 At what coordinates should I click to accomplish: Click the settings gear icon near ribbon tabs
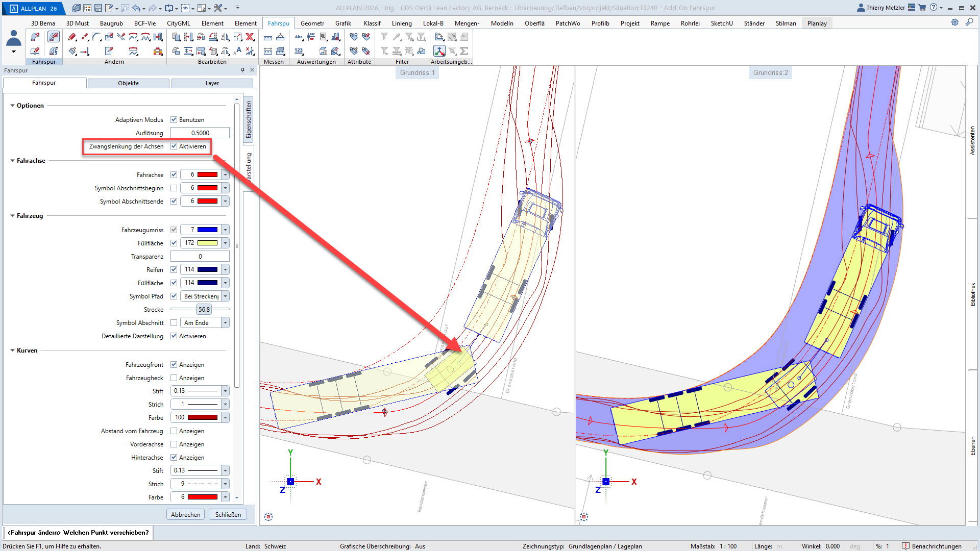tap(954, 22)
